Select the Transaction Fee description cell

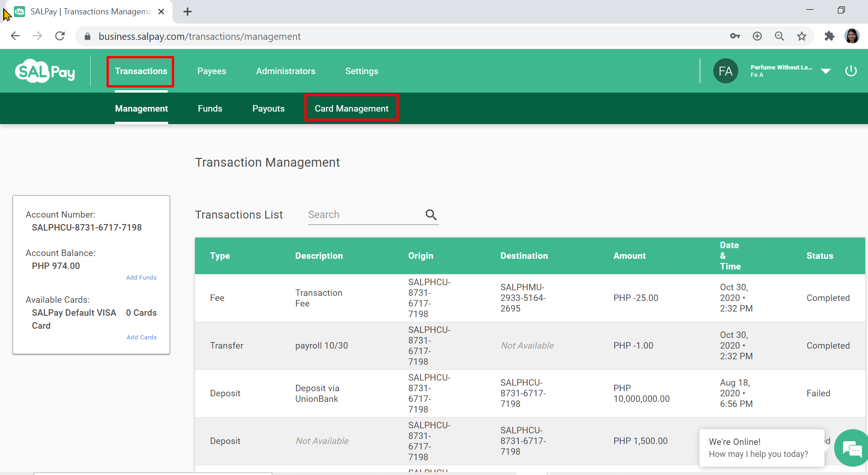319,298
